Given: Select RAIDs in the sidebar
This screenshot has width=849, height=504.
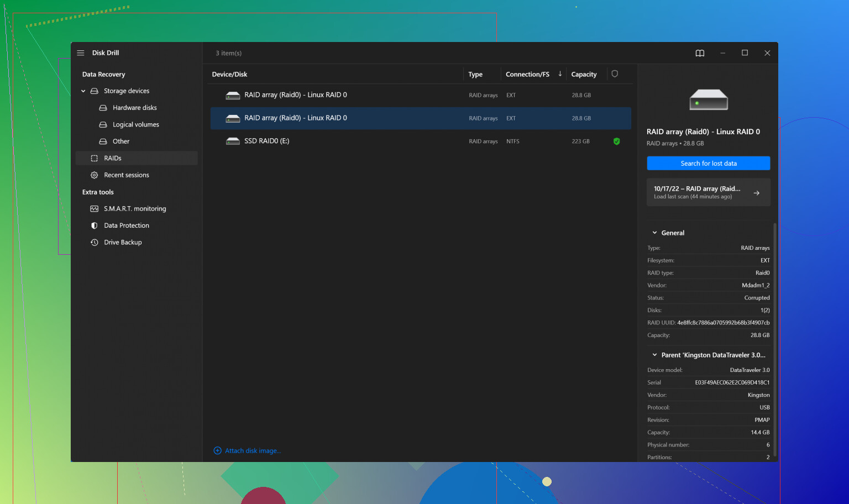Looking at the screenshot, I should 113,159.
